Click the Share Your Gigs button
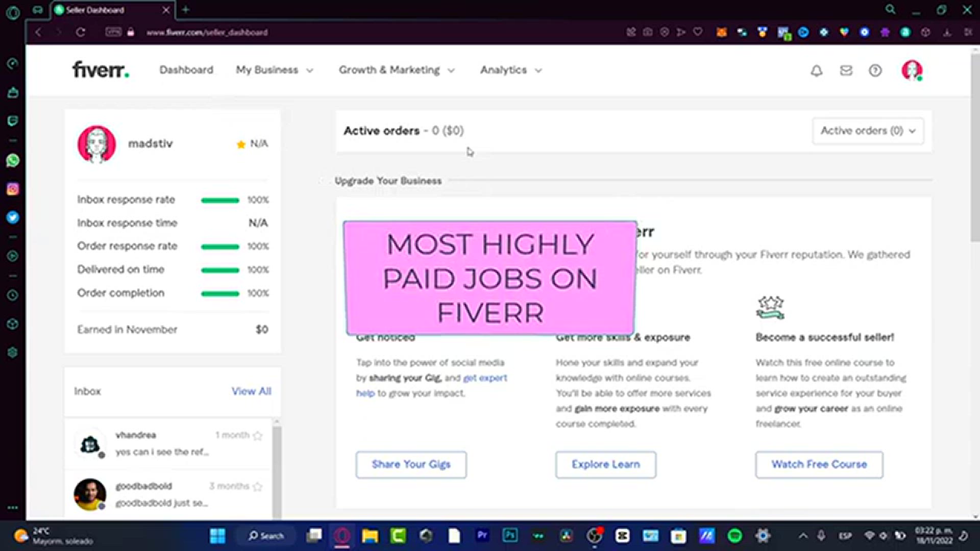 coord(411,464)
